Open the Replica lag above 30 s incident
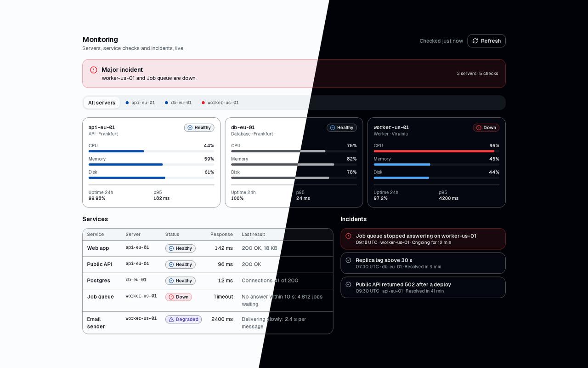 423,263
